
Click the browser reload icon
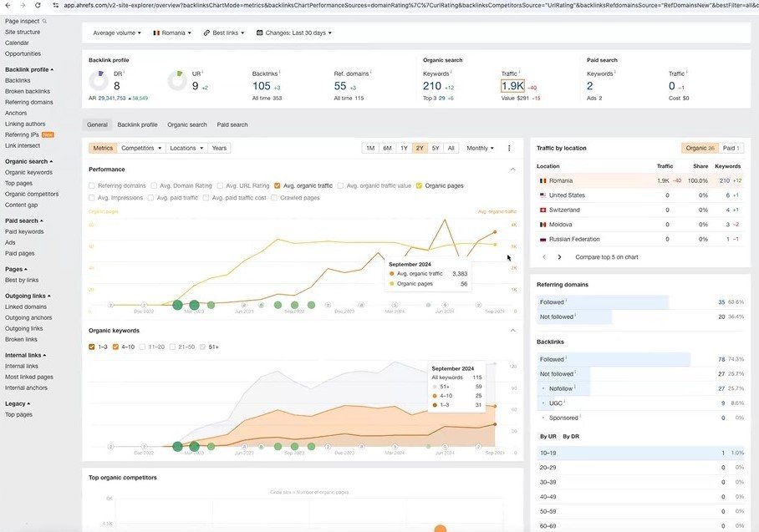point(37,5)
